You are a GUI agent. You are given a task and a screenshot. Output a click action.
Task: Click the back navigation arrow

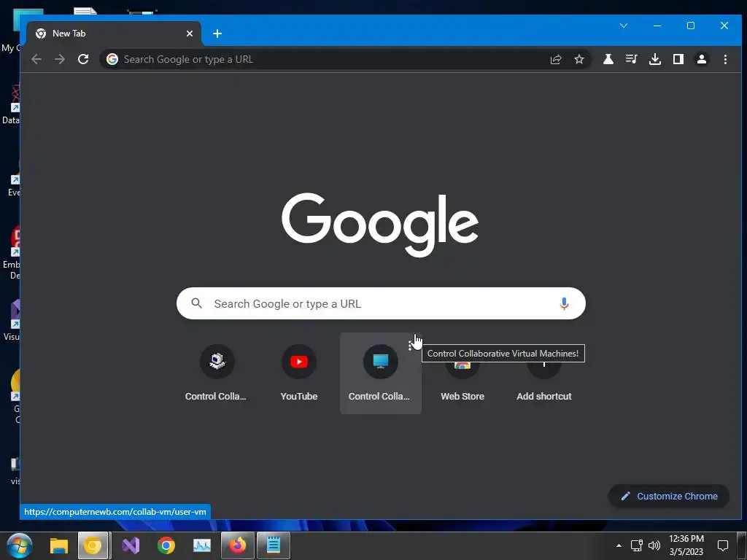36,59
